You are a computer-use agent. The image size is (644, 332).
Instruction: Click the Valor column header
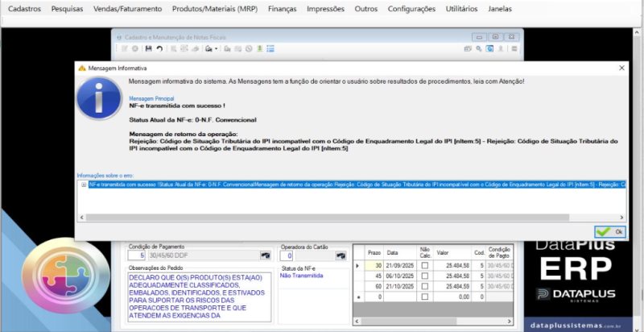click(452, 253)
